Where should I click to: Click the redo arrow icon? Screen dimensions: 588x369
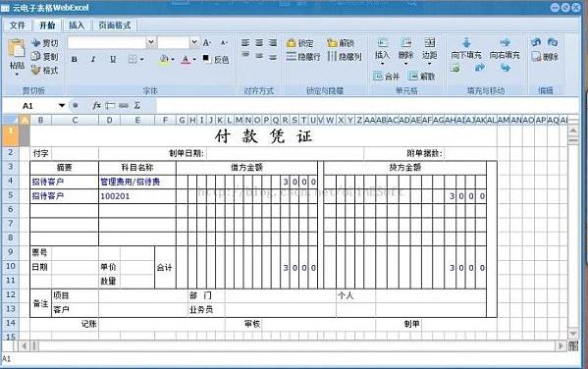coord(553,42)
